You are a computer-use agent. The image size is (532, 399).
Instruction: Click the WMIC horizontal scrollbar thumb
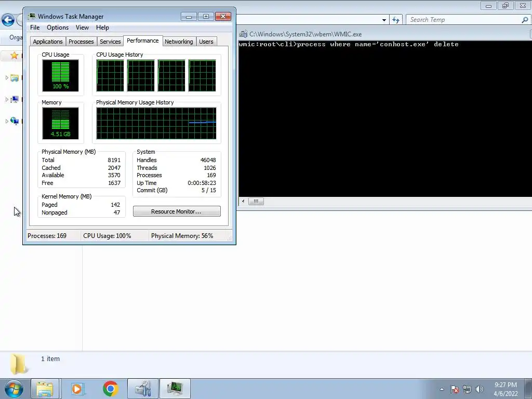click(x=256, y=201)
